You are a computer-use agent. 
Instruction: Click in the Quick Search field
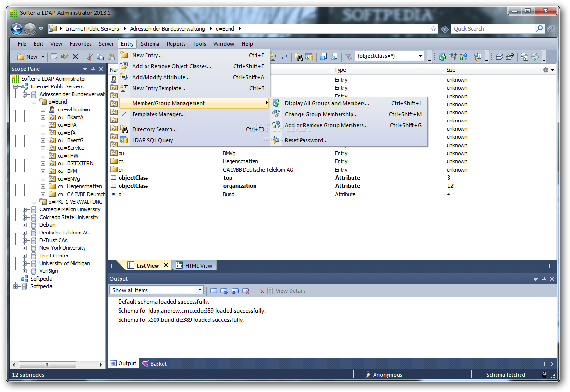[493, 29]
